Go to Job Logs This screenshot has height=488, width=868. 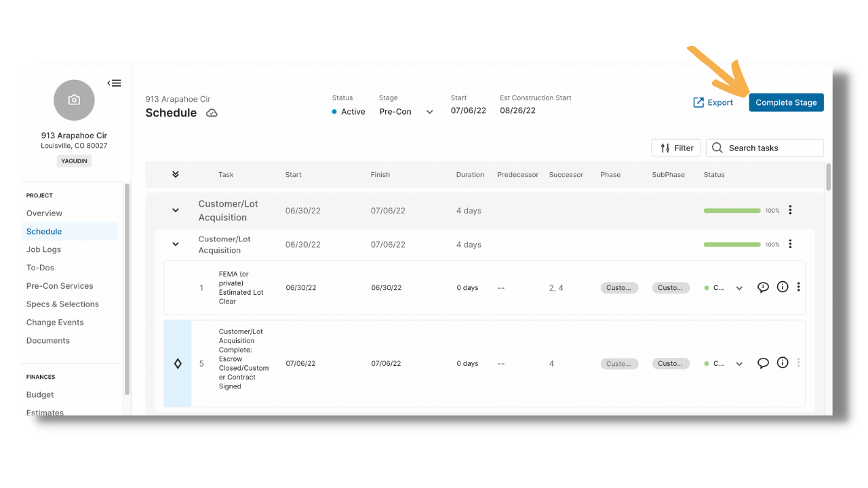click(x=43, y=249)
